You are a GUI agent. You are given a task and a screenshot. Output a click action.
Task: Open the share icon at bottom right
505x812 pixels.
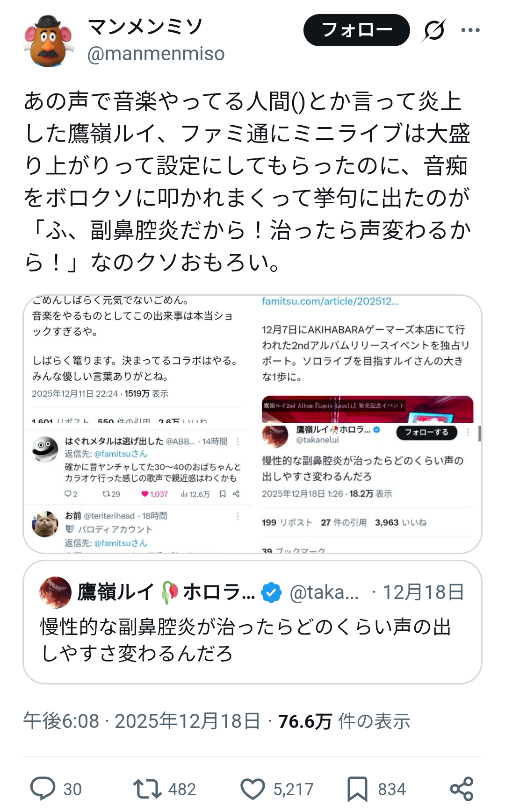click(x=462, y=789)
